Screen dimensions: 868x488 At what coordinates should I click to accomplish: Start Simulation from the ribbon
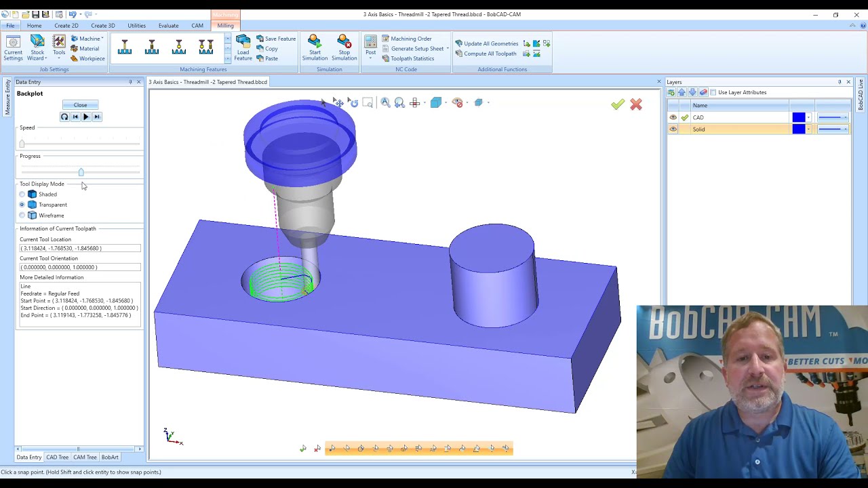315,48
